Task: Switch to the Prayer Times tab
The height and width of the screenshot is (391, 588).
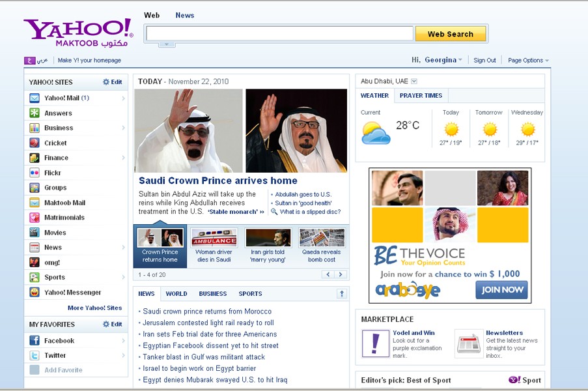Action: [421, 96]
